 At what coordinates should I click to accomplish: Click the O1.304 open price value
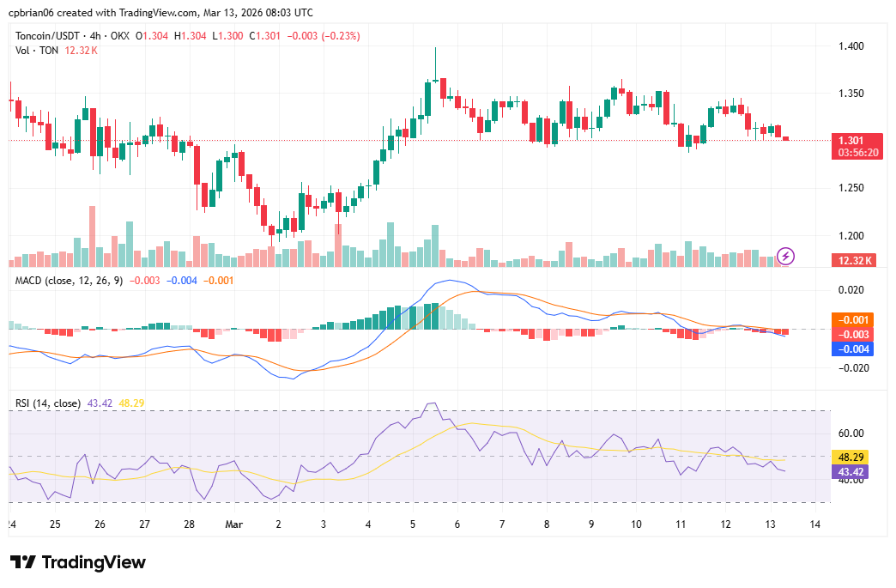pos(150,36)
